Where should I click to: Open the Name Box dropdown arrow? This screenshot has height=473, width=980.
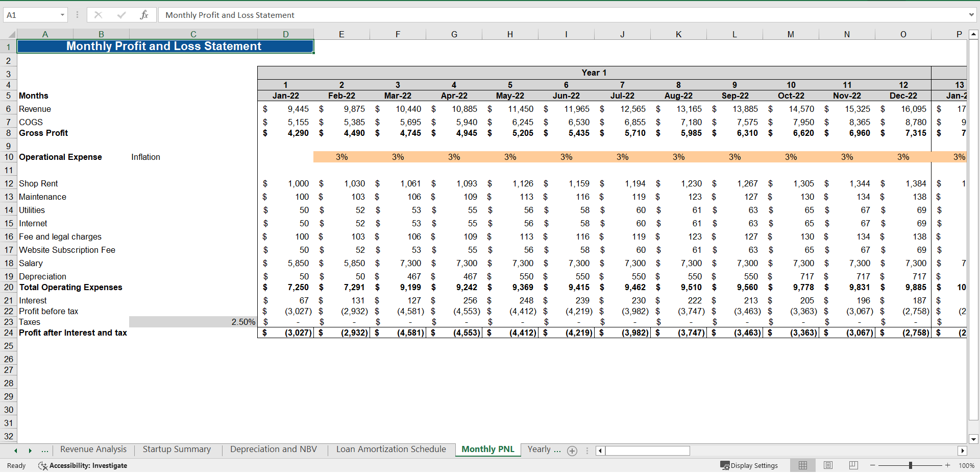[63, 15]
